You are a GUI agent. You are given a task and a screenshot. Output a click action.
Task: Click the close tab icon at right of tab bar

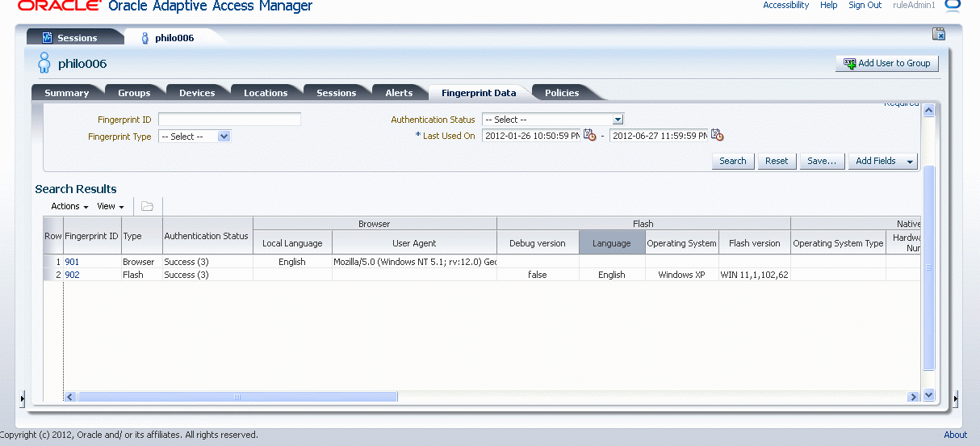[938, 34]
